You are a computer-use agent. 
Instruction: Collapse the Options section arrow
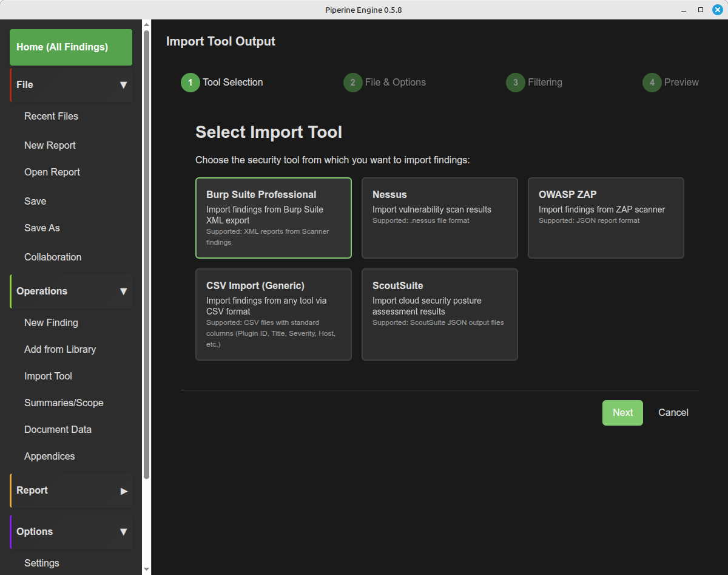point(124,532)
